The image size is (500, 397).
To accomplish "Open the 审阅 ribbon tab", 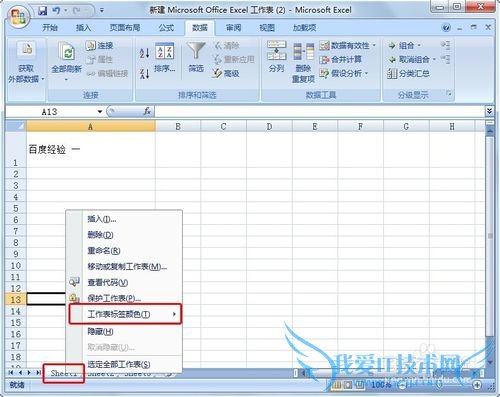I will click(x=233, y=28).
